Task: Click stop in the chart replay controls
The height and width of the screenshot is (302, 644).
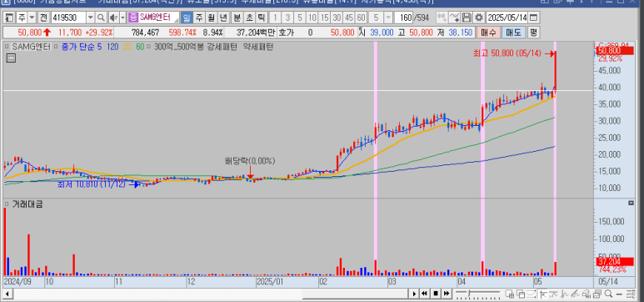Action: 436,294
